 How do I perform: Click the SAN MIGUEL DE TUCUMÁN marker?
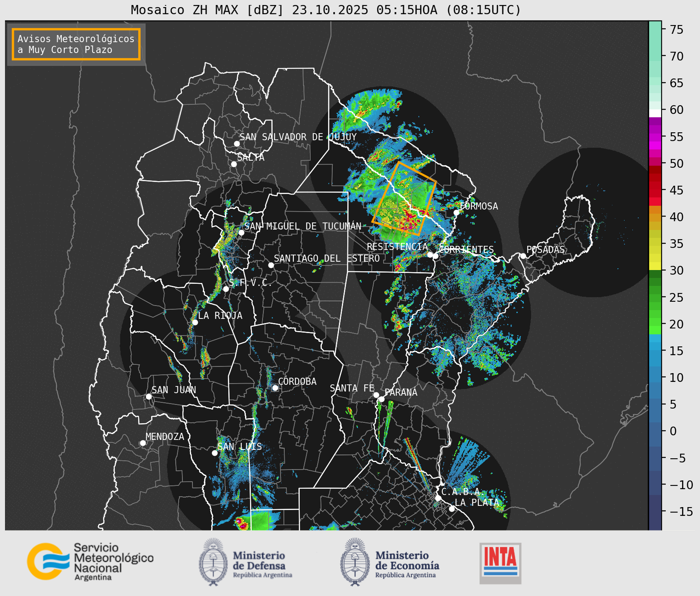(241, 232)
